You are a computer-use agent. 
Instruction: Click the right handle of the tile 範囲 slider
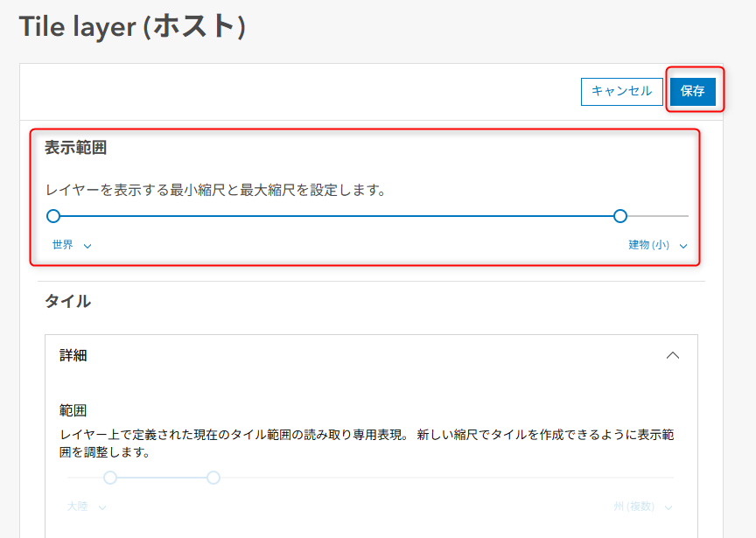[213, 478]
